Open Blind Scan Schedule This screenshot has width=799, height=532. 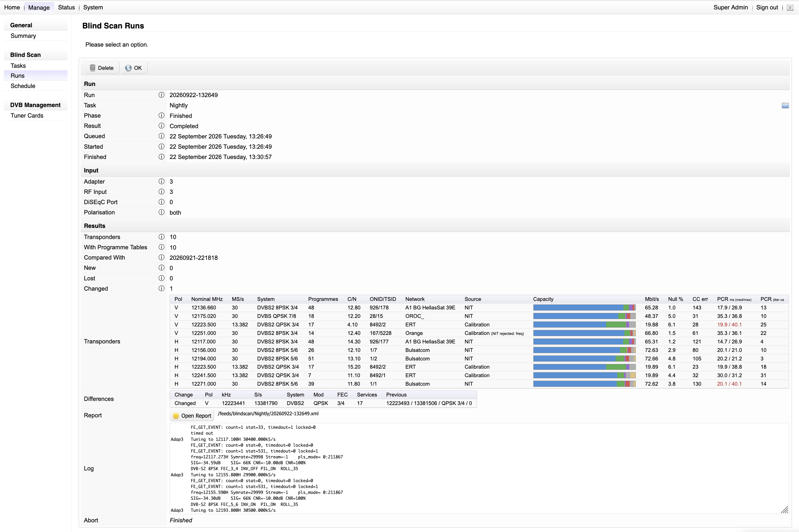(35, 86)
